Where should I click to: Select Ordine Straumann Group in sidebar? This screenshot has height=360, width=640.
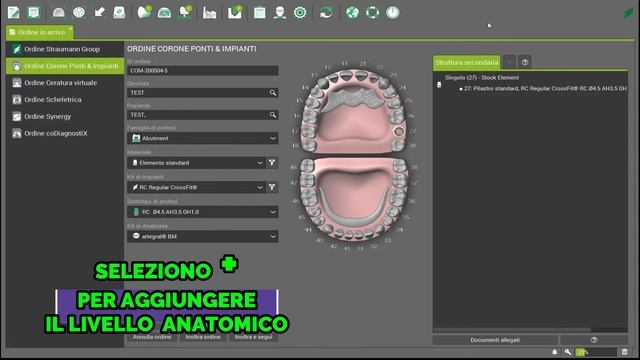tap(65, 49)
